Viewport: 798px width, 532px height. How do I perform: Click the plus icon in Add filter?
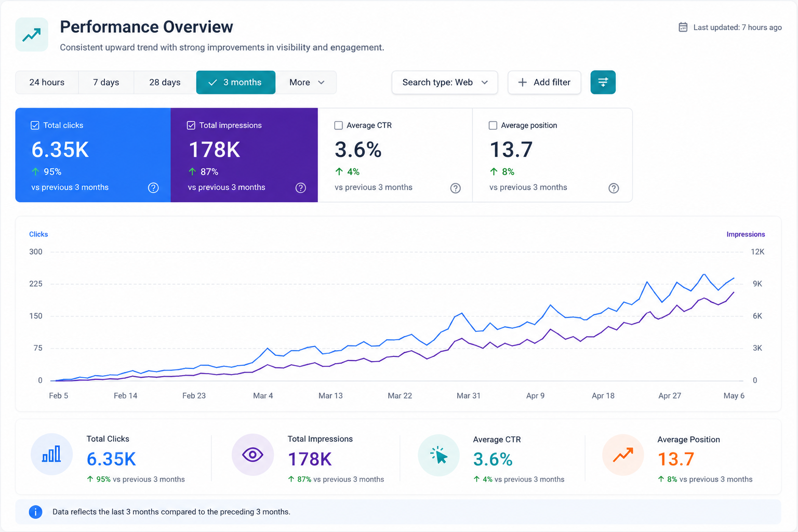tap(523, 82)
